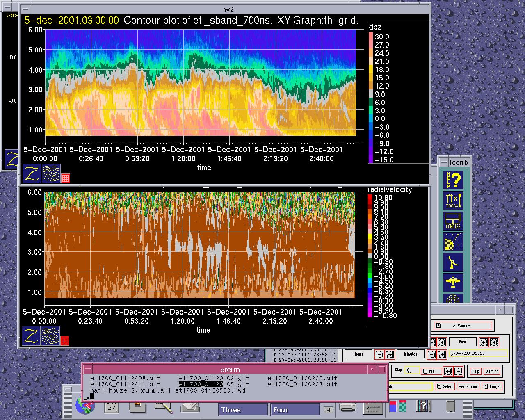
Task: Click the Dismiss button
Action: (x=491, y=371)
